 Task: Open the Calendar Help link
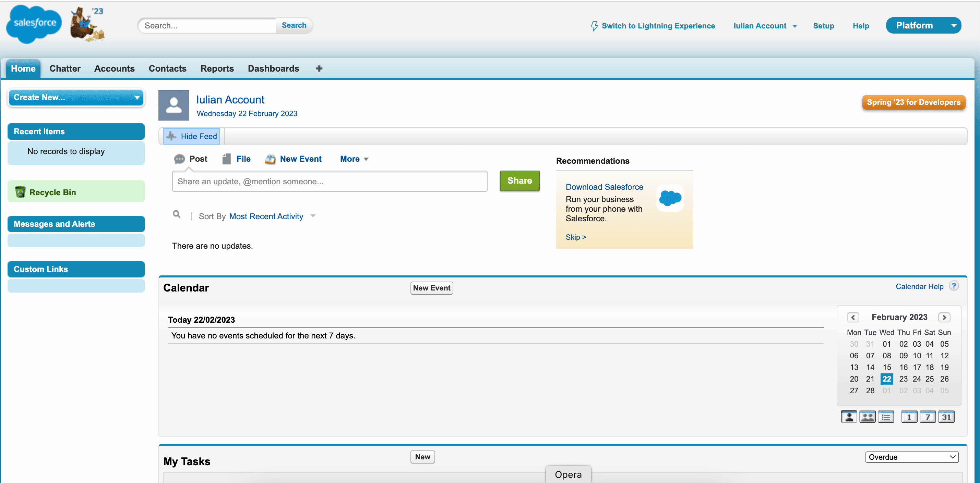click(x=919, y=286)
